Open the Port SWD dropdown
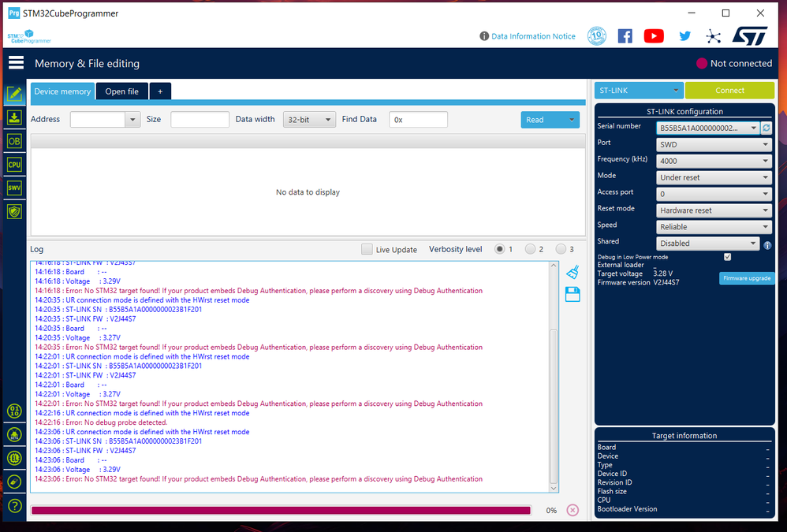 [714, 144]
